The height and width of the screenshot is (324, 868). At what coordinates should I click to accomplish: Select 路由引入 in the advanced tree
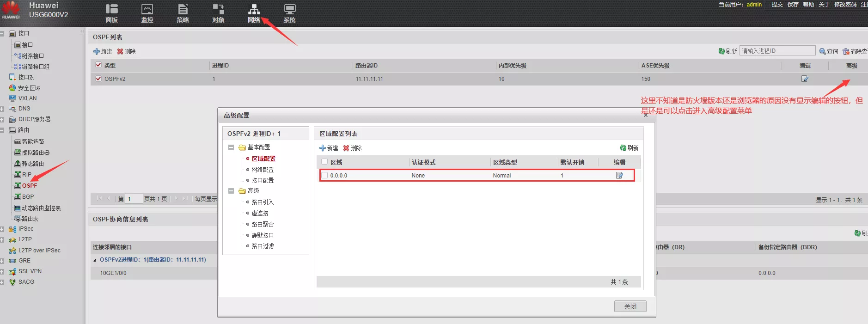tap(263, 202)
